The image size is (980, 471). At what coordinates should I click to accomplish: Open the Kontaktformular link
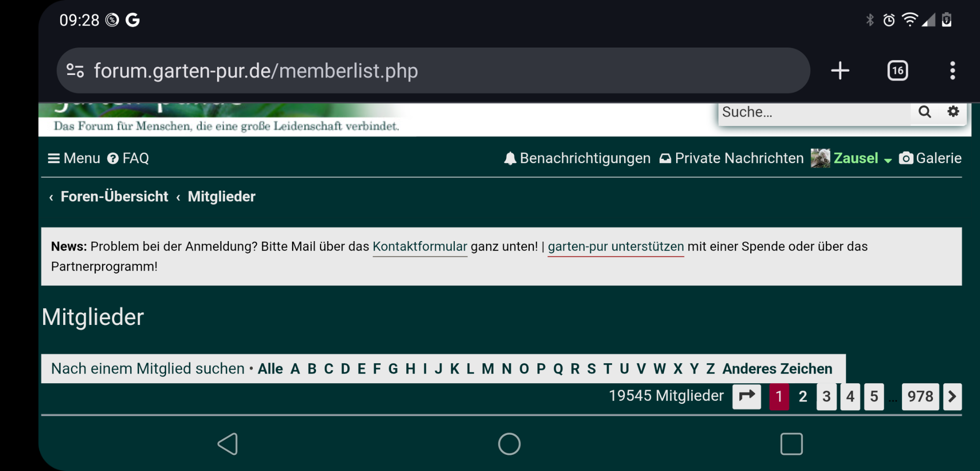(x=419, y=247)
